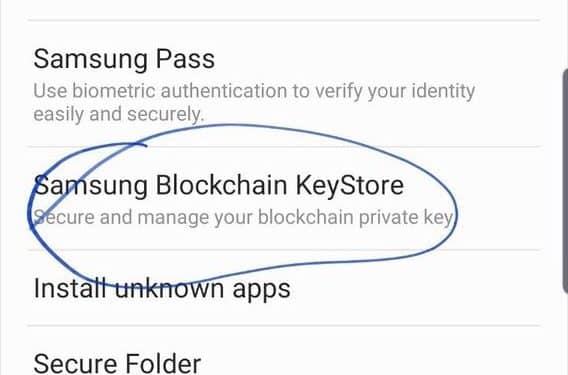Tap the word 'apps' in Install unknown apps
The image size is (568, 375).
(261, 290)
